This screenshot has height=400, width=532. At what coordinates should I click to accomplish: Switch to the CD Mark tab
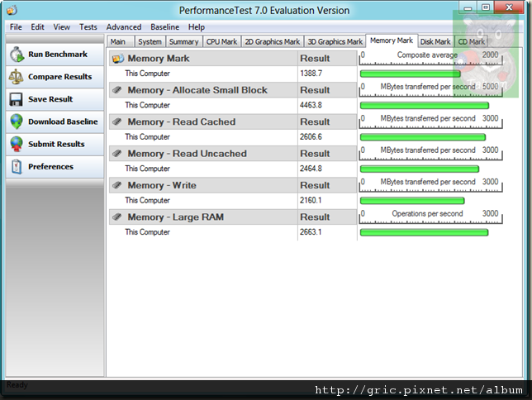pos(471,42)
